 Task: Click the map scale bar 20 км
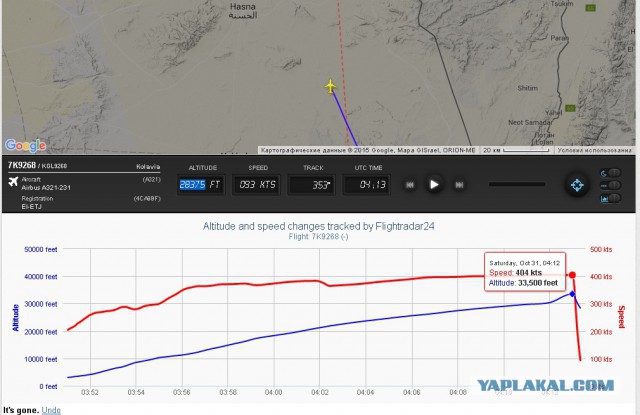516,150
